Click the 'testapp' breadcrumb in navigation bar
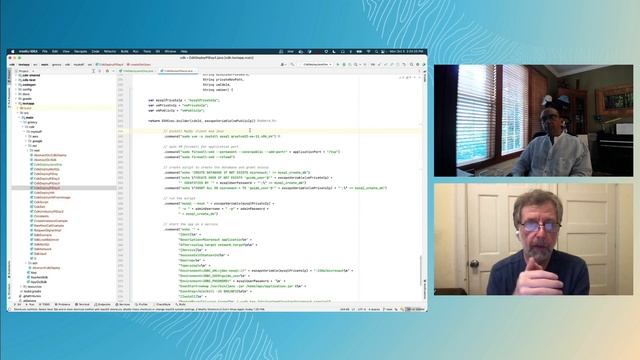 (x=24, y=64)
